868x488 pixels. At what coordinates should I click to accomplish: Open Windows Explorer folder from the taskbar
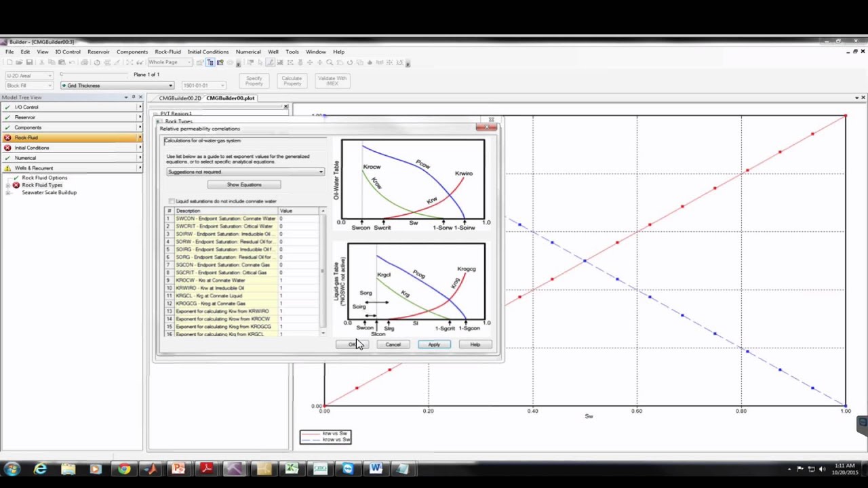[x=68, y=468]
